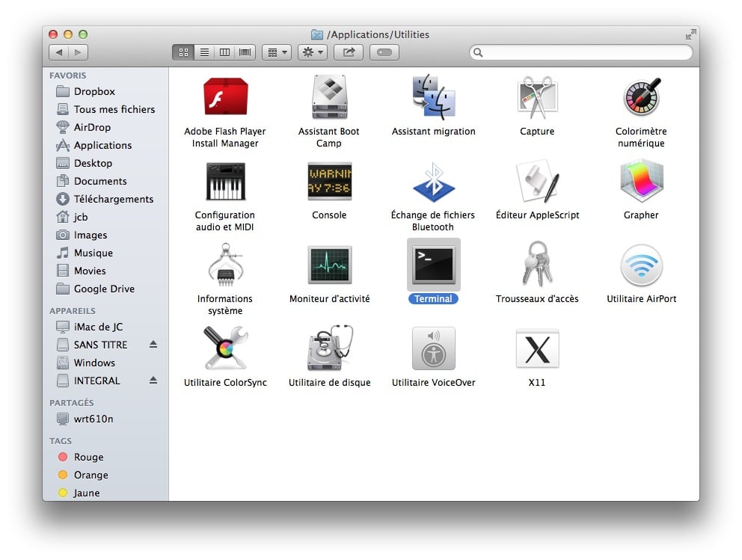Switch to column view mode
Screen dimensions: 742x560
(224, 52)
